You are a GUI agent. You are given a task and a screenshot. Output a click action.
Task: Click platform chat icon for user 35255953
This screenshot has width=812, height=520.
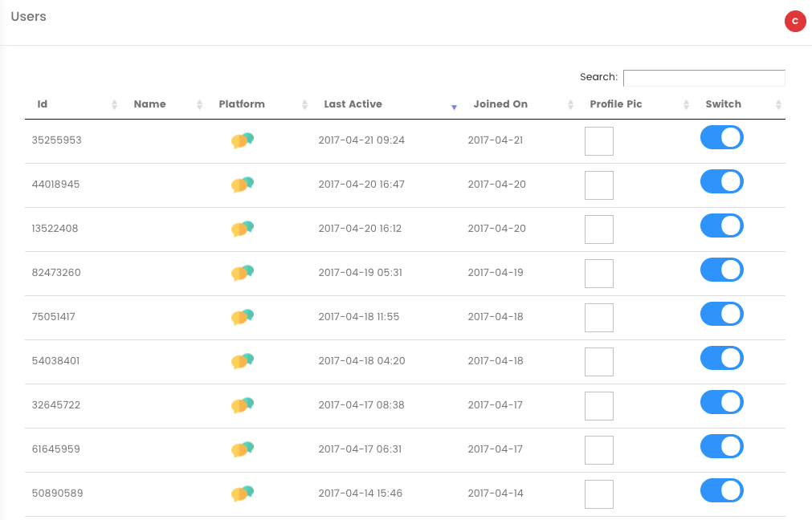243,140
